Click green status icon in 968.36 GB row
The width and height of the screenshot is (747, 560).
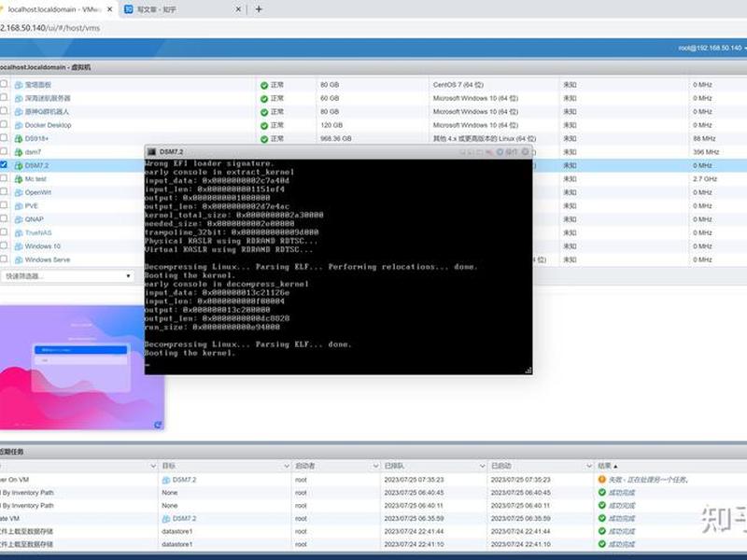tap(264, 139)
